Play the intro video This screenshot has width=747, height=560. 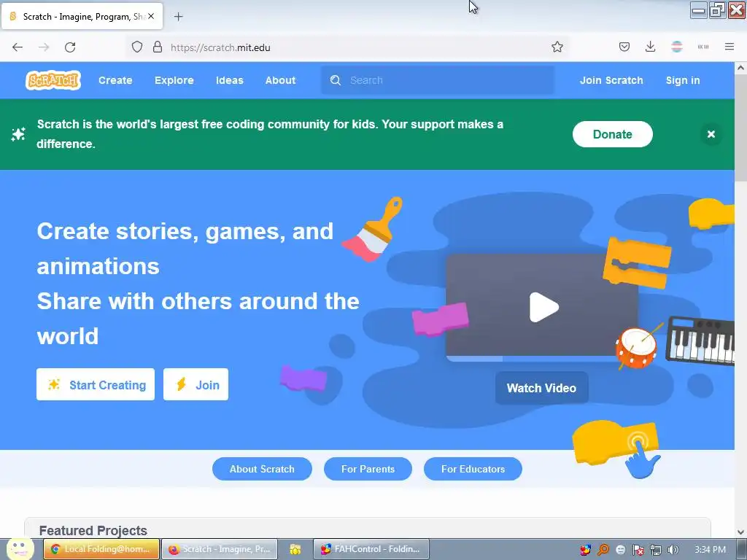click(543, 307)
